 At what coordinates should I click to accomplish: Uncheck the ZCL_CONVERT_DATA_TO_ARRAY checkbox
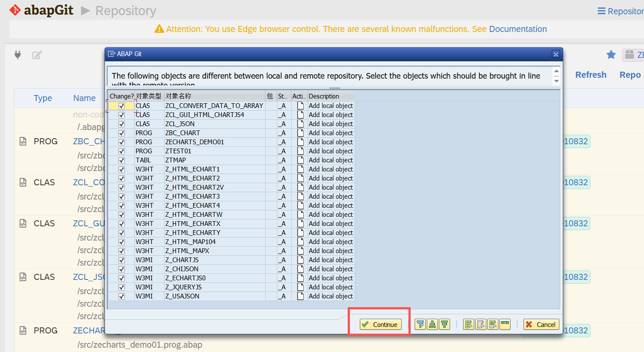click(x=121, y=106)
